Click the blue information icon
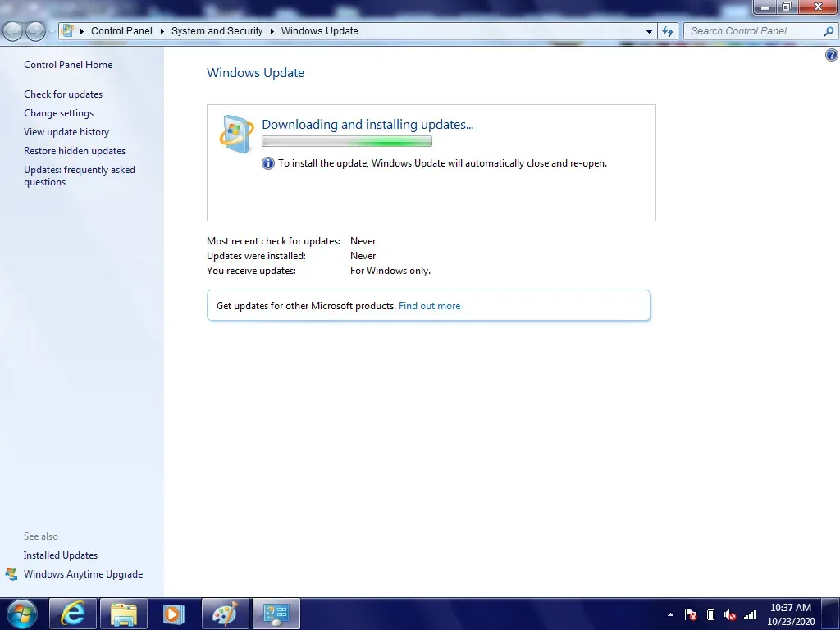This screenshot has width=840, height=630. tap(268, 163)
